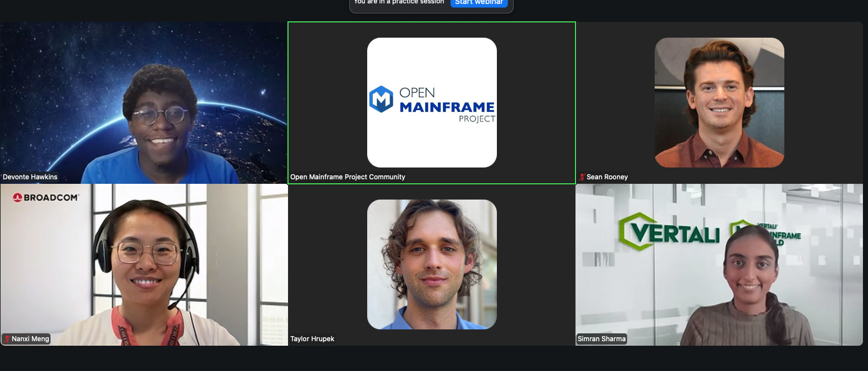Click the muted microphone icon beside Sean Rooney
Screen dimensions: 868x371
pos(582,177)
